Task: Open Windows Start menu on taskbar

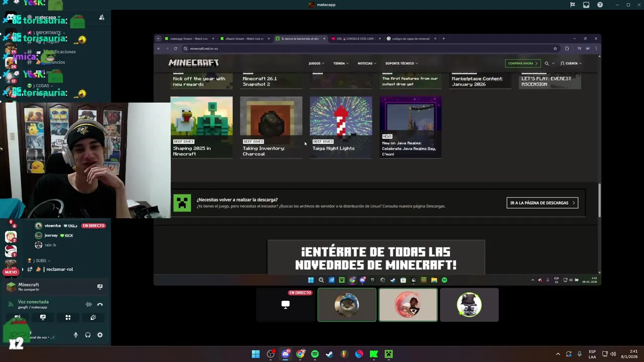Action: (256, 354)
